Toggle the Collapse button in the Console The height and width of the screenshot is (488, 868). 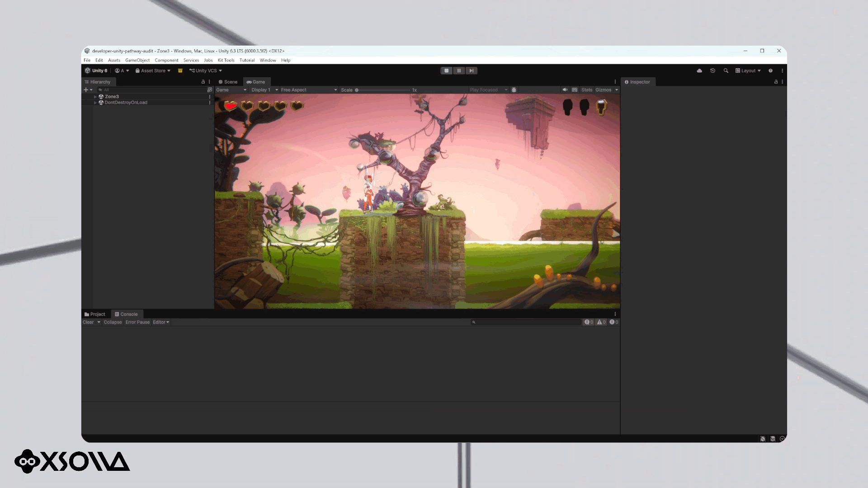pyautogui.click(x=113, y=322)
